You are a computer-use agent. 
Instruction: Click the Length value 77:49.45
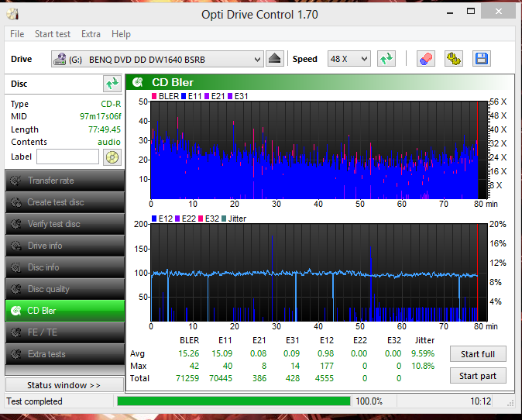coord(105,129)
